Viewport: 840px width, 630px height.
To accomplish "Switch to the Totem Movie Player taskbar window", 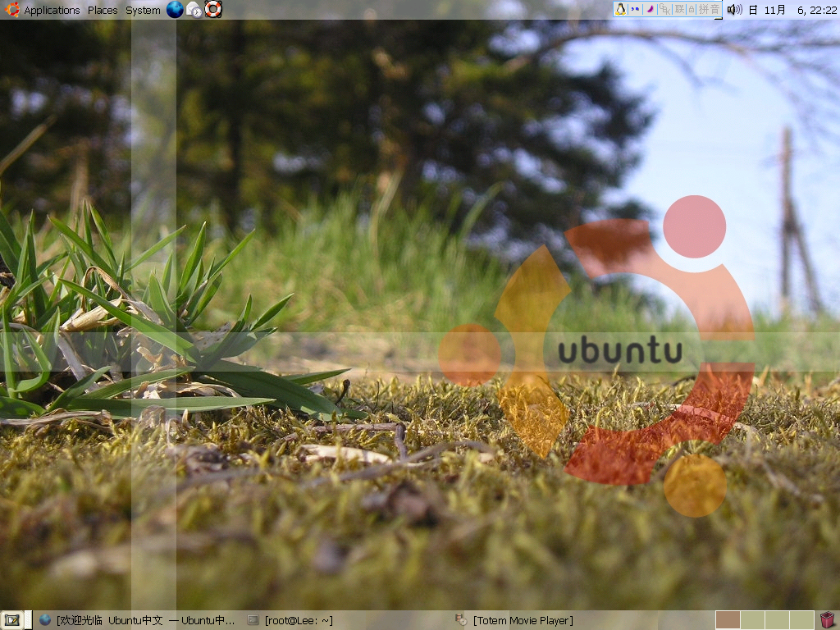I will [x=514, y=620].
